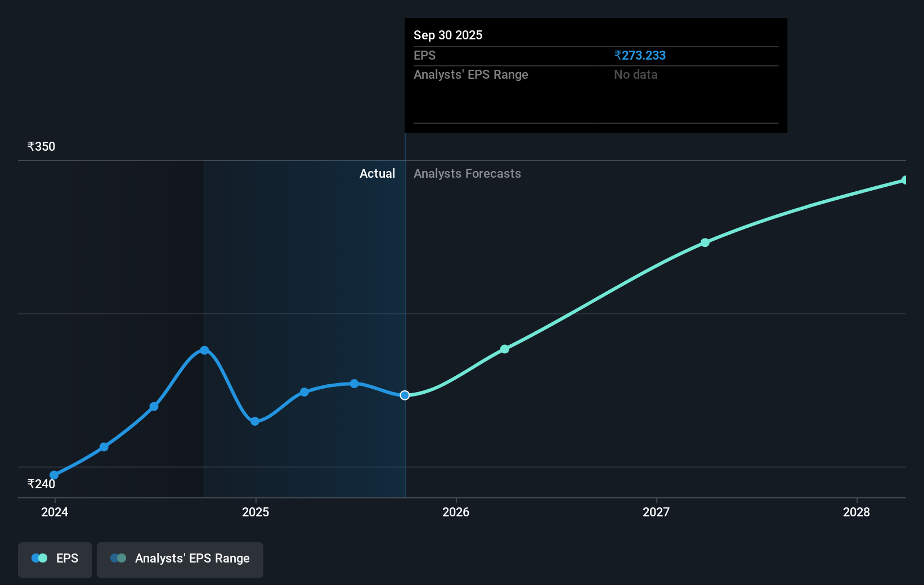Select the final 2028 forecast arrow marker
924x585 pixels.
903,180
